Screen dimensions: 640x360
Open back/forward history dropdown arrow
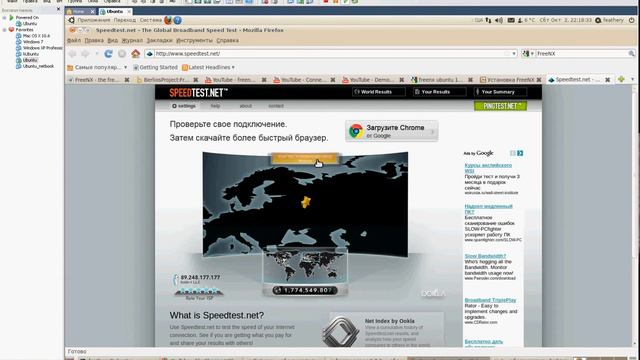(x=97, y=53)
